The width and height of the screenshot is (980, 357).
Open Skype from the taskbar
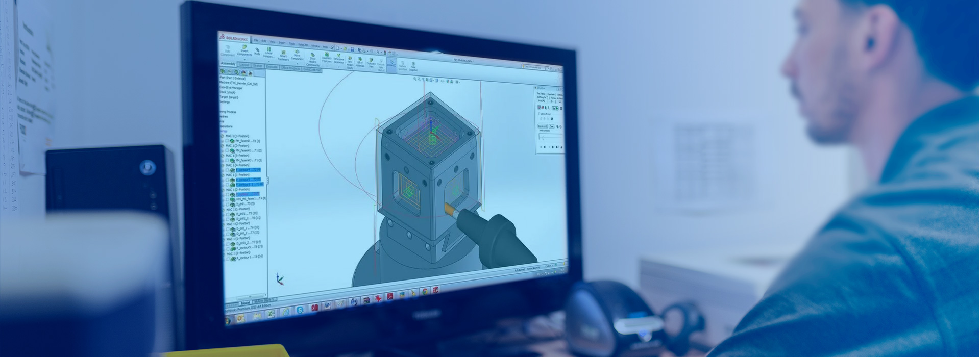click(300, 310)
